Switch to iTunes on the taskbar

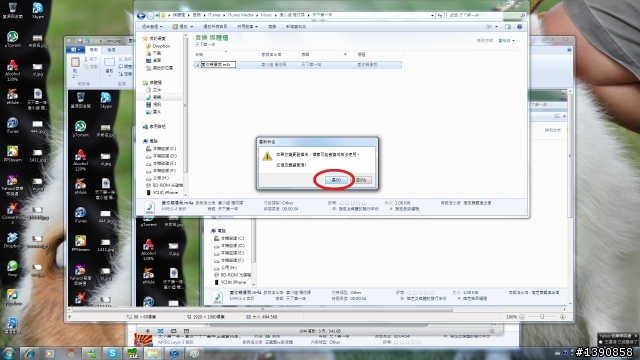click(x=174, y=353)
